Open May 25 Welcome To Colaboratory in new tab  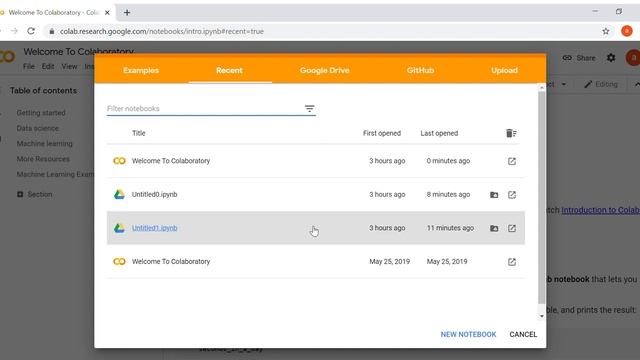(x=512, y=262)
